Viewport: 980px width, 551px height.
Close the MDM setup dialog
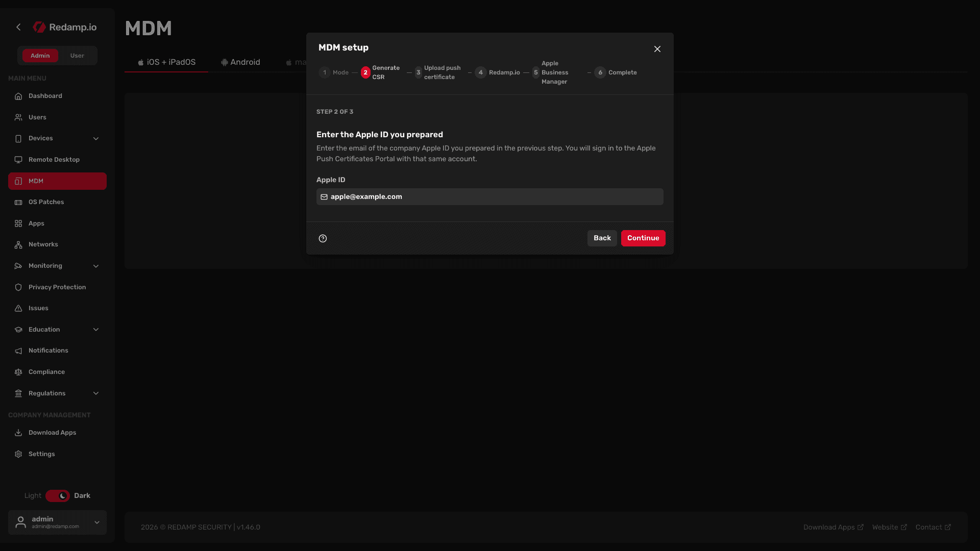coord(657,49)
